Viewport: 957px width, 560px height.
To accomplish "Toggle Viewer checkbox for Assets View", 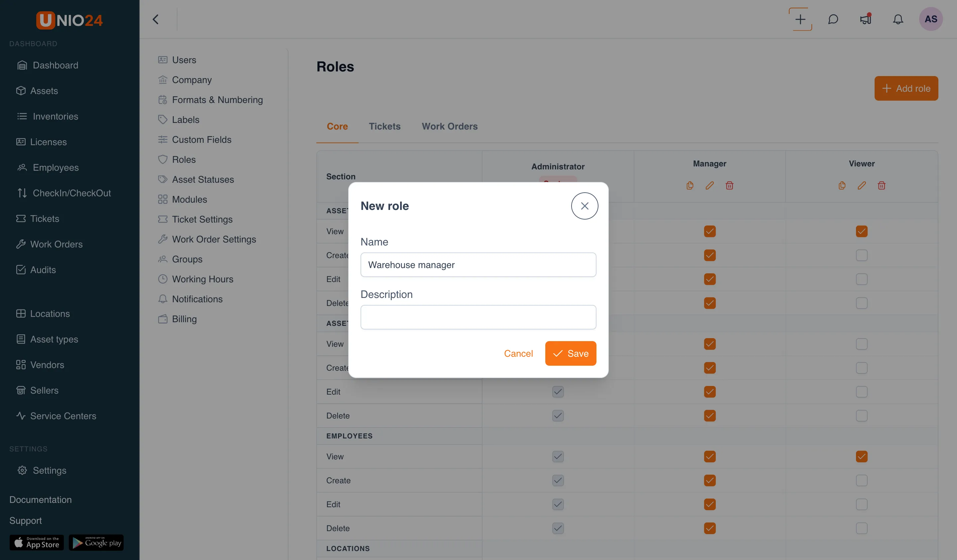I will click(862, 231).
